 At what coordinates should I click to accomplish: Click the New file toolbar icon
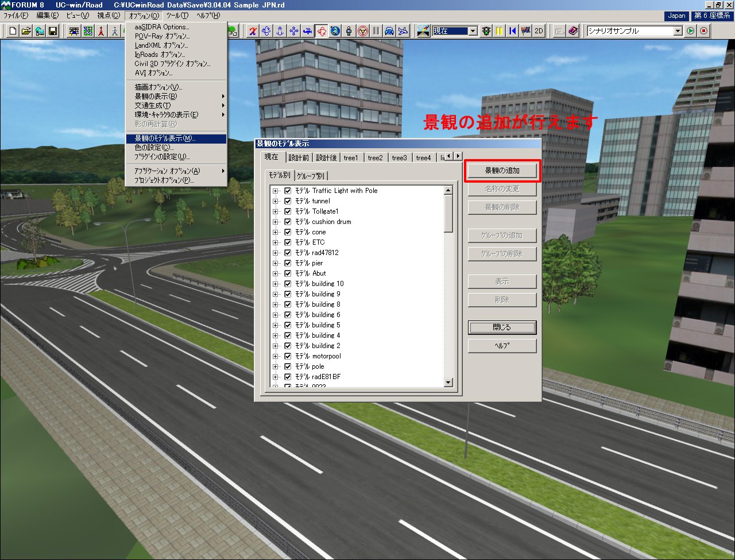pos(13,31)
